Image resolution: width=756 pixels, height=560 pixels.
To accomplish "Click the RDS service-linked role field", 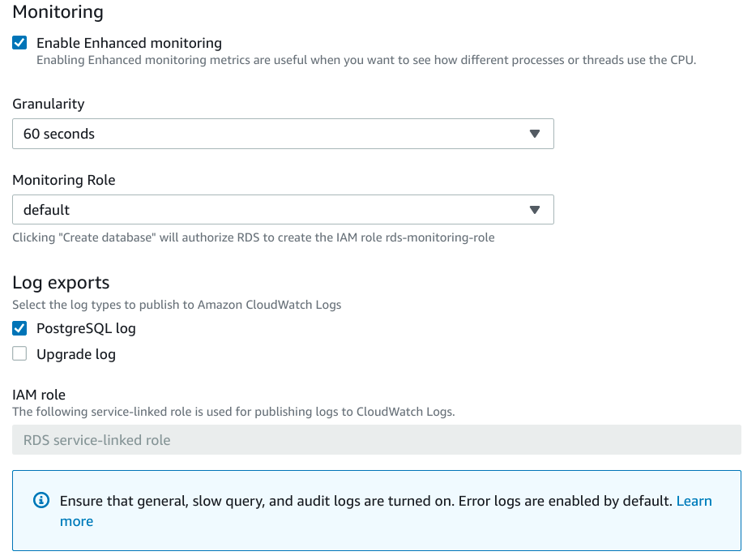I will (x=376, y=440).
